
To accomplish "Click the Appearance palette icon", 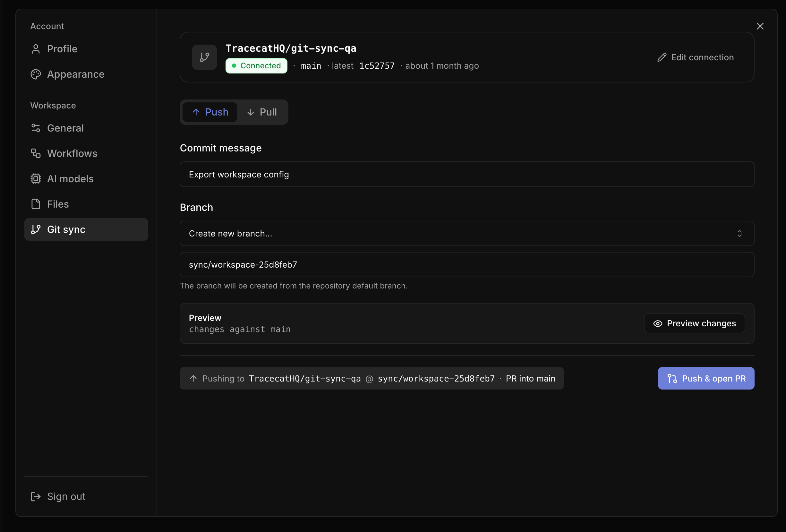I will pyautogui.click(x=36, y=74).
